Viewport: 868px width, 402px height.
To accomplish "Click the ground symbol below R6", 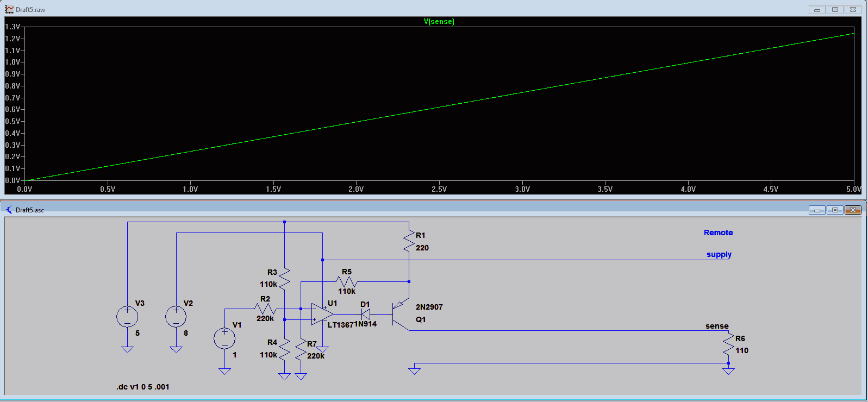I will (728, 372).
